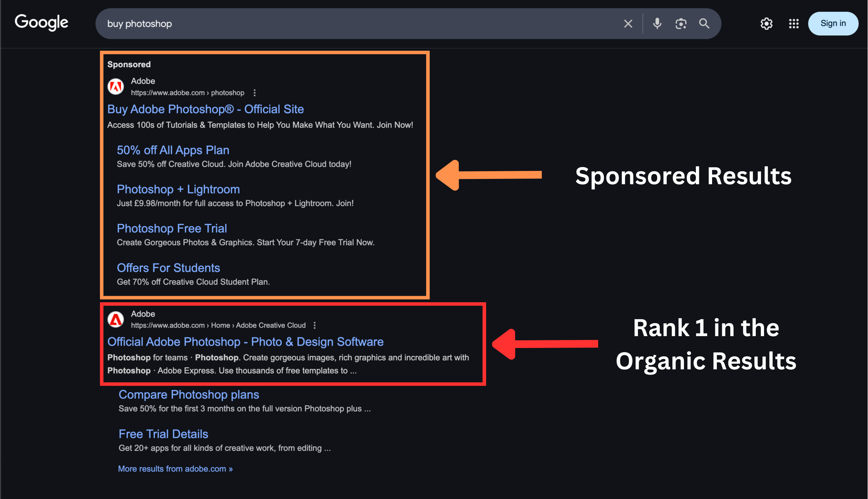Viewport: 868px width, 499px height.
Task: Open the 'Photoshop + Lightroom' sitelink
Action: pos(178,190)
